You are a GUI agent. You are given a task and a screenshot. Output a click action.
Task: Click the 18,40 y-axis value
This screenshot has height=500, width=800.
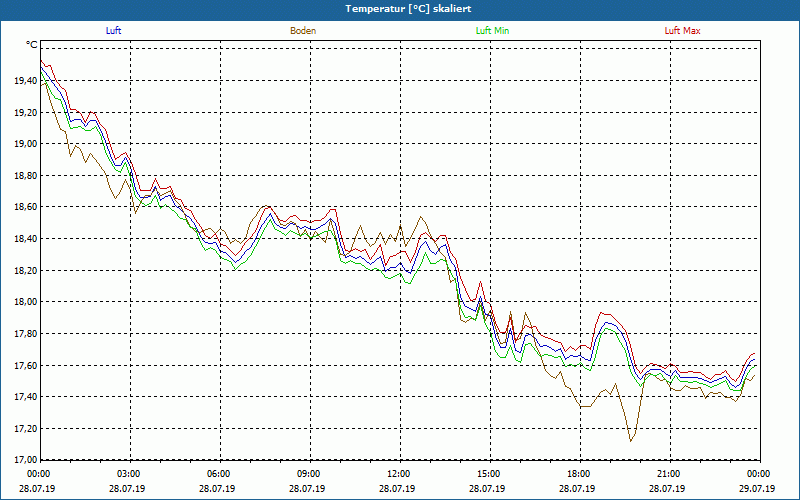(x=26, y=239)
